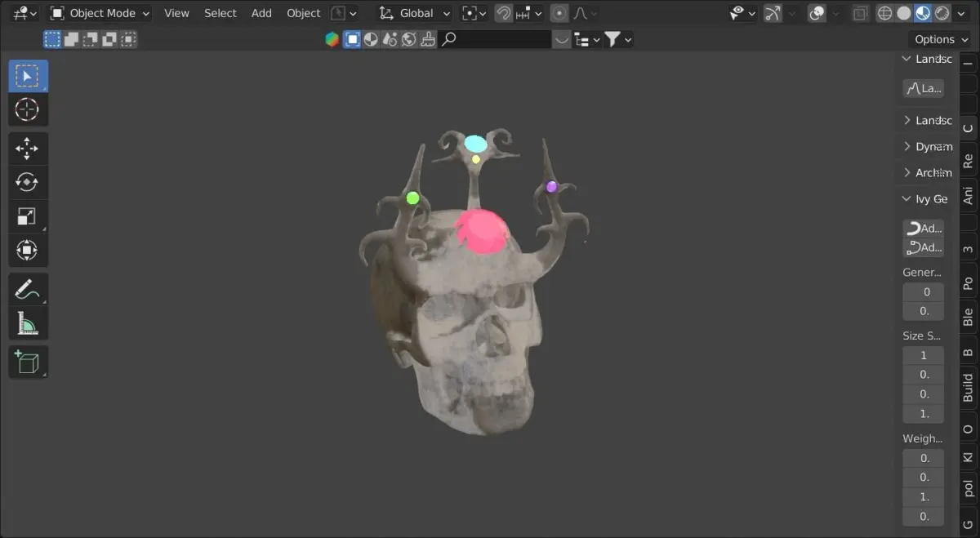The image size is (980, 538).
Task: Click the second Ad... ivy button
Action: point(924,247)
